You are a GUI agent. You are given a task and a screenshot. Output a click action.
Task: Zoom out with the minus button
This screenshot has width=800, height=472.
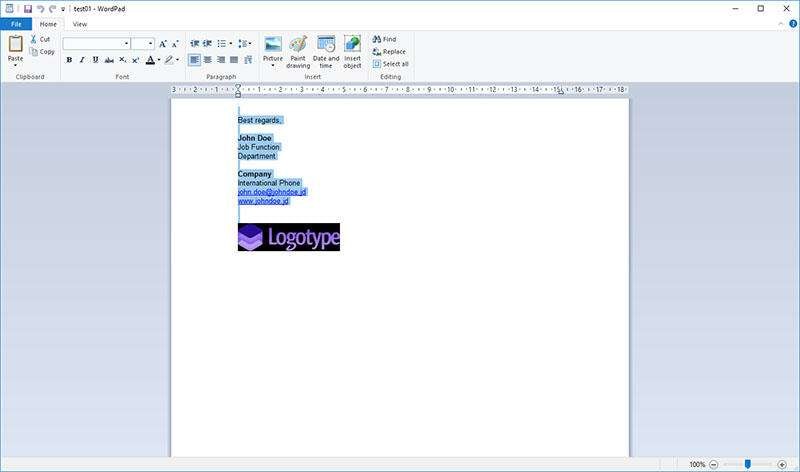(713, 464)
